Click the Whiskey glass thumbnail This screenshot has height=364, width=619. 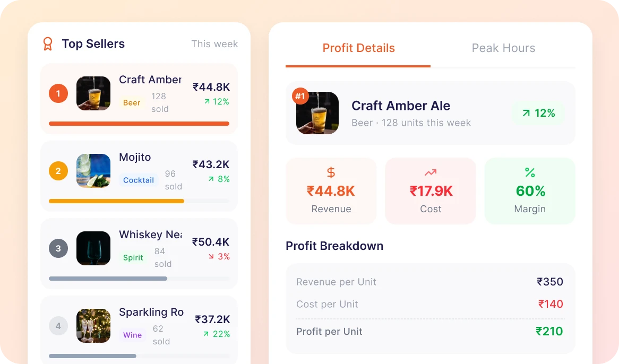pos(93,248)
